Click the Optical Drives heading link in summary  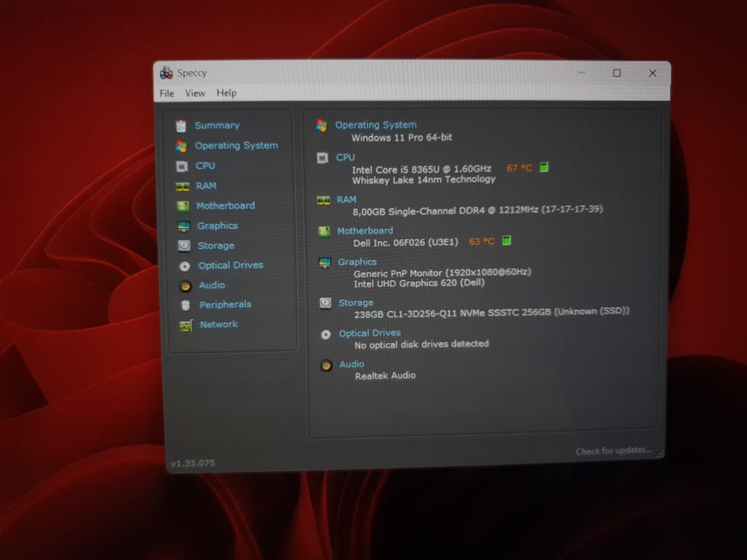370,334
